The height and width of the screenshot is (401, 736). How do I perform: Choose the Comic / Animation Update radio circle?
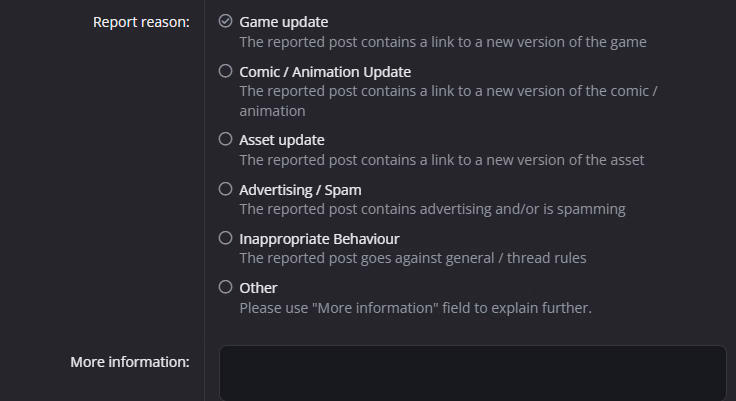[225, 71]
